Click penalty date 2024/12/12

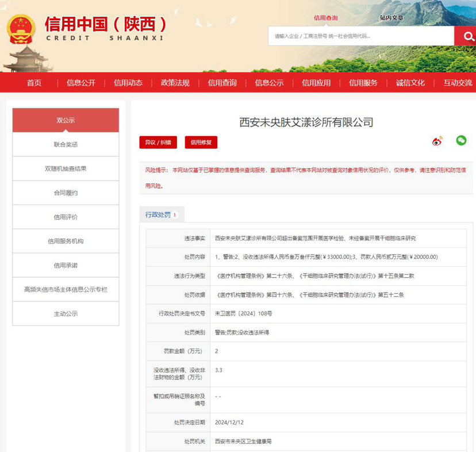pos(229,422)
